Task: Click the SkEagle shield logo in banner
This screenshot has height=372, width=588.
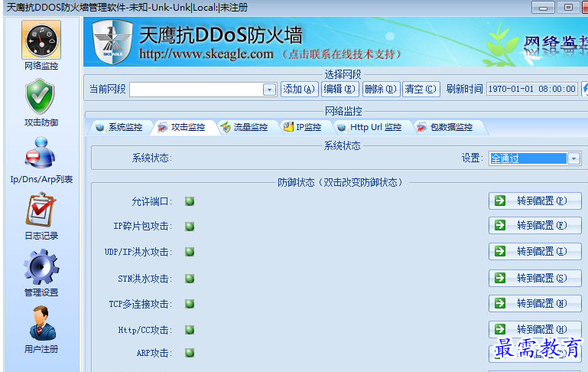Action: 112,41
